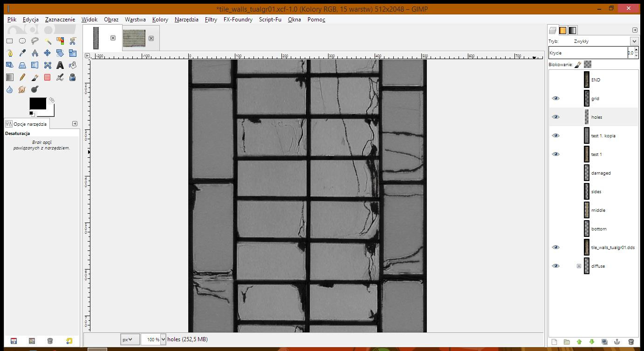Select the Paintbrush tool
The image size is (644, 351).
coord(34,77)
